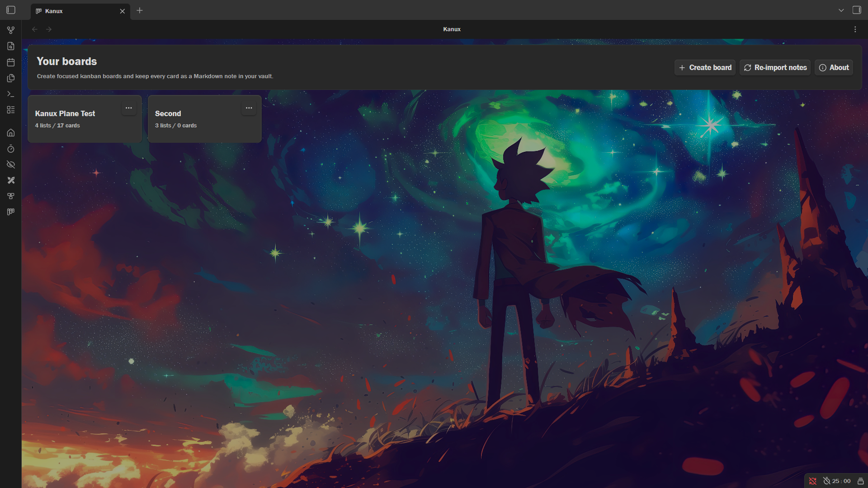Open graph view from the left ribbon
Screen dimensions: 868x488
[x=11, y=30]
